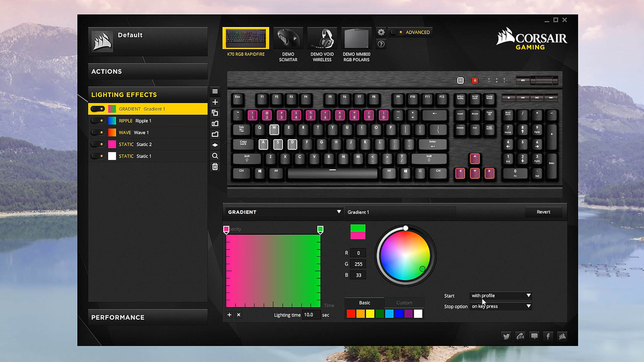Search lighting effects with magnifier icon
The height and width of the screenshot is (362, 644).
pyautogui.click(x=215, y=156)
